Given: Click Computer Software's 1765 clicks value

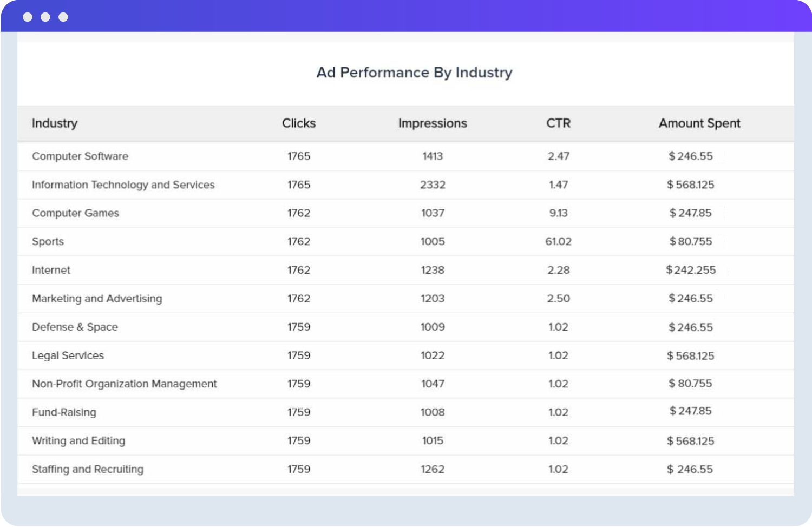Looking at the screenshot, I should [x=299, y=156].
